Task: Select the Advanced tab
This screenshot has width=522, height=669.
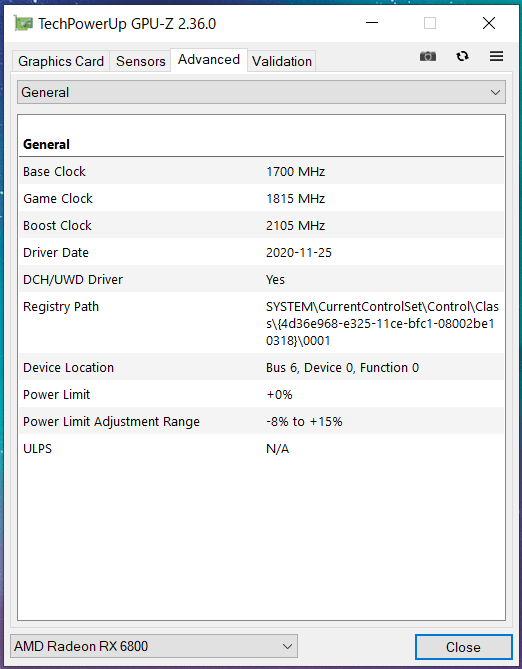Action: tap(209, 60)
